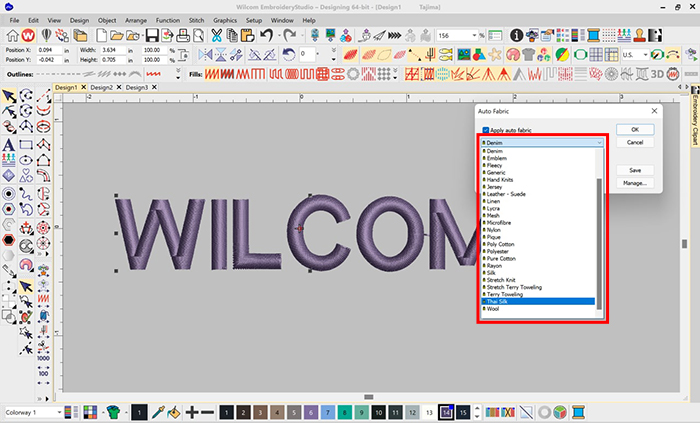
Task: Click the red stamp tool icon
Action: pos(640,35)
